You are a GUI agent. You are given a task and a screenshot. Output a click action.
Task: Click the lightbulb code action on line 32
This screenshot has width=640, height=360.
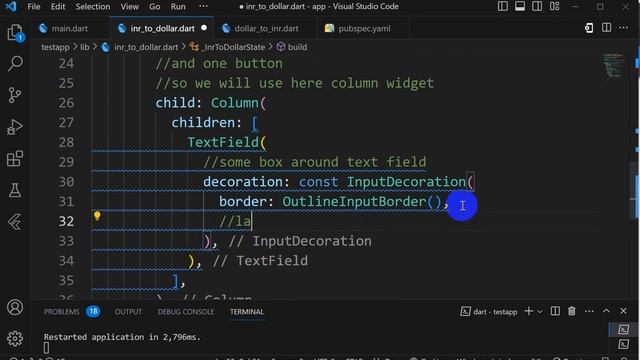coord(97,216)
